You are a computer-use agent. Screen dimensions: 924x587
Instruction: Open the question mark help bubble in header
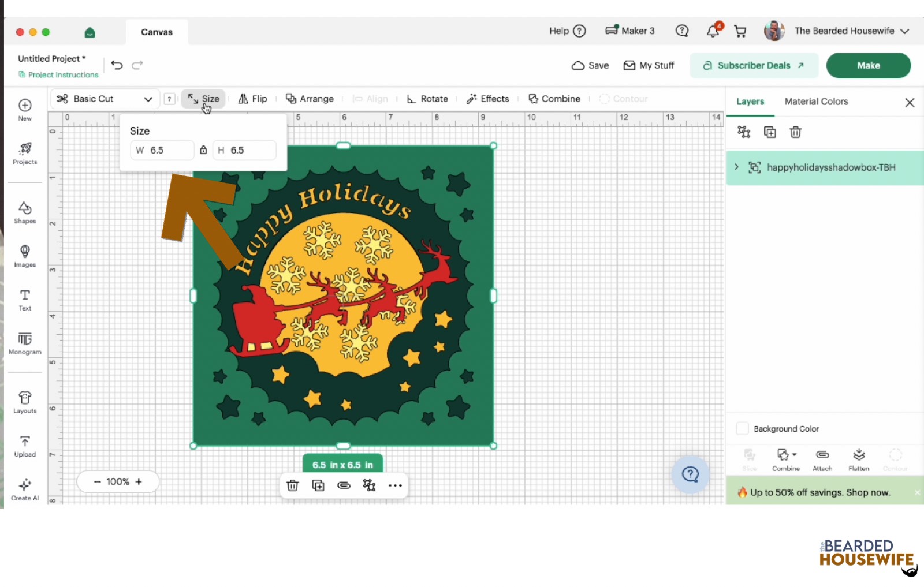pos(682,31)
